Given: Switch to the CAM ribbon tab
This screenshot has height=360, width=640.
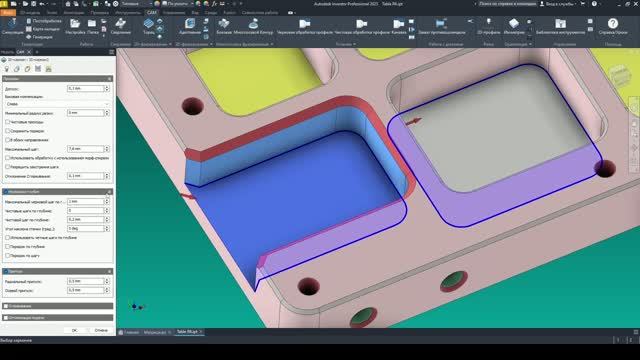Looking at the screenshot, I should tap(151, 13).
